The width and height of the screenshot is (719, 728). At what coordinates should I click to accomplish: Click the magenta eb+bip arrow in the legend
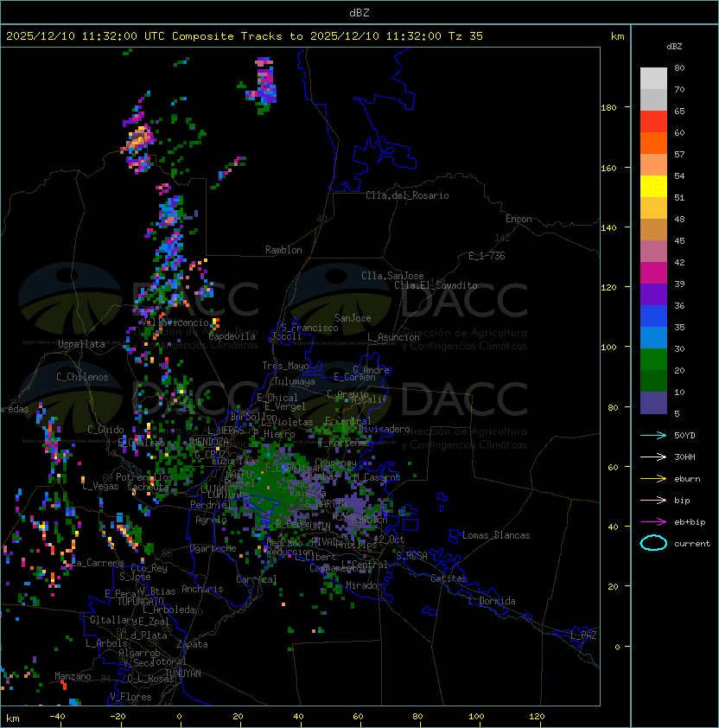point(653,522)
